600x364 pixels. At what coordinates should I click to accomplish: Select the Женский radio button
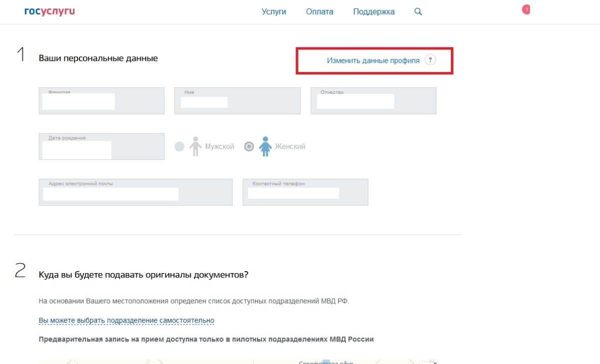[249, 147]
